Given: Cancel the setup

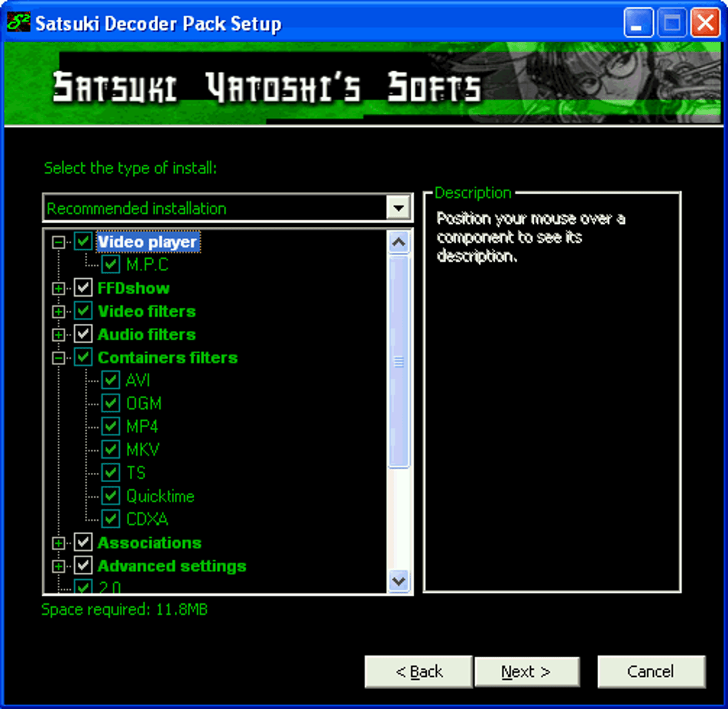Looking at the screenshot, I should pos(651,671).
